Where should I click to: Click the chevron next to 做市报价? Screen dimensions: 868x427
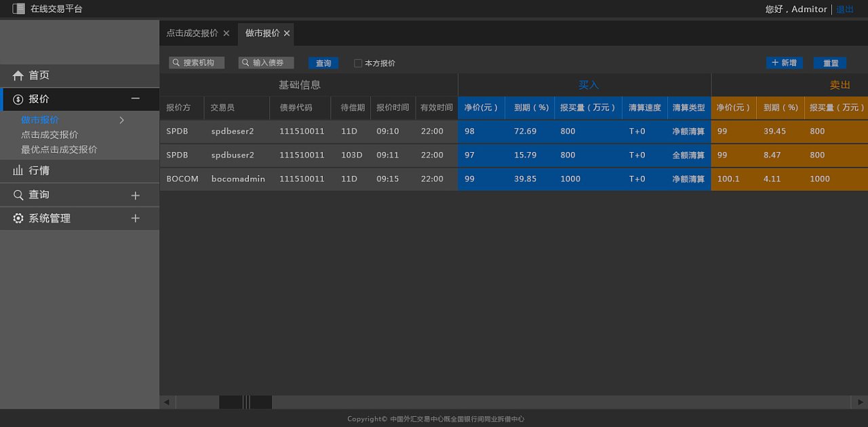pos(122,120)
